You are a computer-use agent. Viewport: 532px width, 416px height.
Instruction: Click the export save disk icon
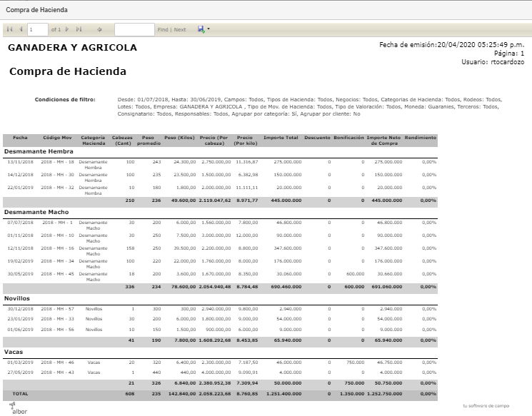[201, 29]
